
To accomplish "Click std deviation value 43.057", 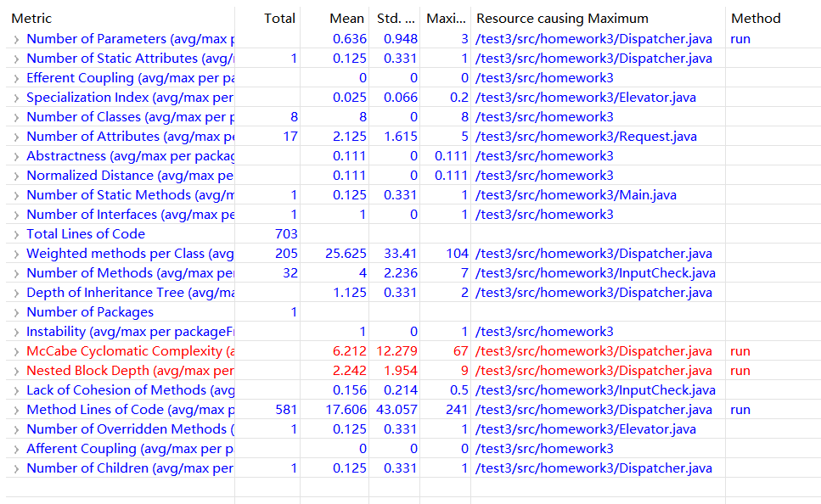I will (x=396, y=410).
